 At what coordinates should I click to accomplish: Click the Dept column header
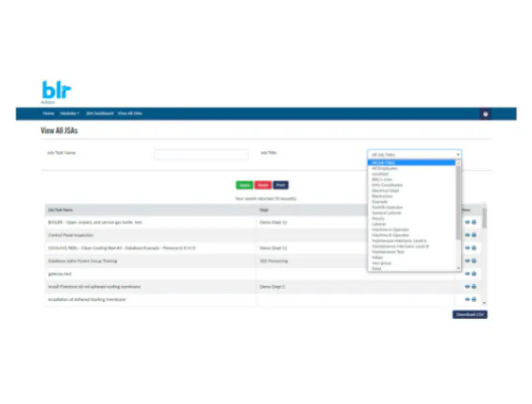click(x=263, y=210)
